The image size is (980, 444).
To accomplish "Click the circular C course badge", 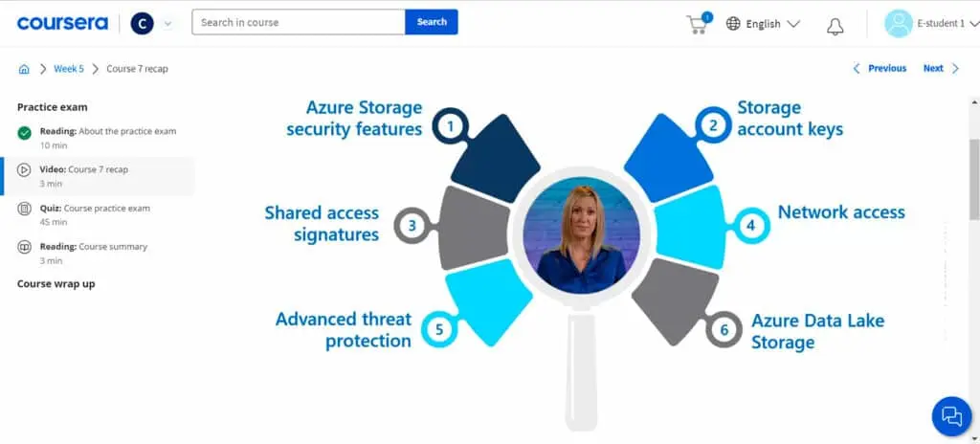I will click(142, 24).
